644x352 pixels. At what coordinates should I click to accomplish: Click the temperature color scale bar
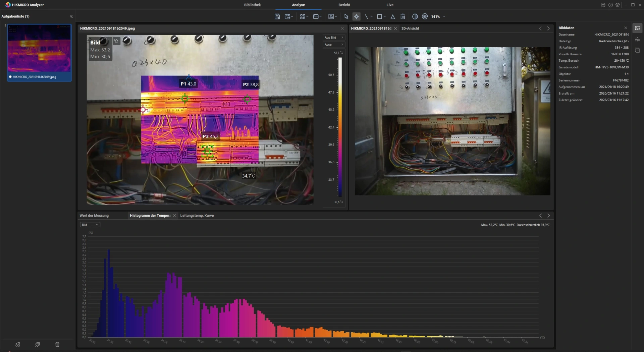point(340,127)
